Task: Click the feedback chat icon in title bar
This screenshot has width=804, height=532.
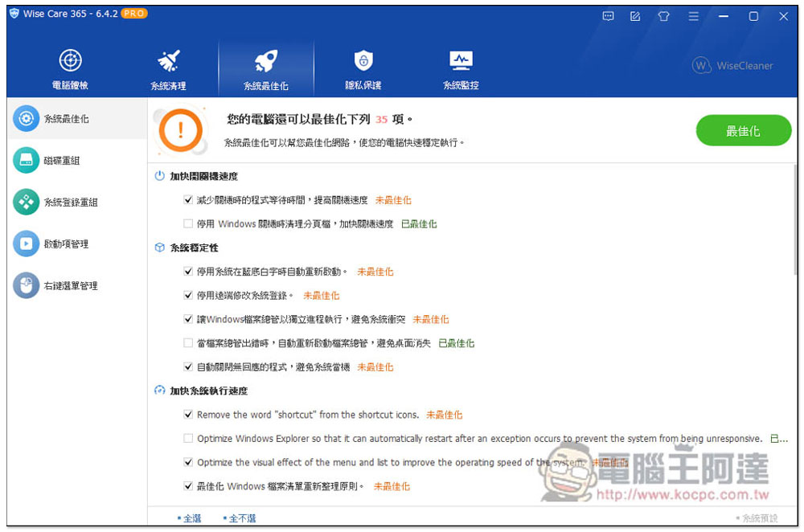Action: click(608, 16)
